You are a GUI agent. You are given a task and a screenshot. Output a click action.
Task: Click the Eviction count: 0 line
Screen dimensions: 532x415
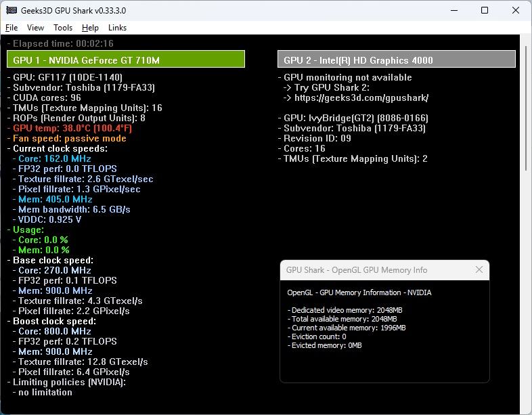click(x=317, y=336)
